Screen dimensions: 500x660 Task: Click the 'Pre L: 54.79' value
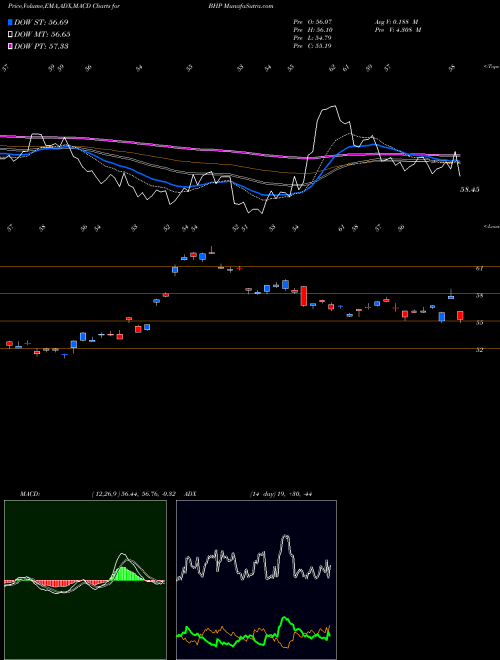pos(313,38)
